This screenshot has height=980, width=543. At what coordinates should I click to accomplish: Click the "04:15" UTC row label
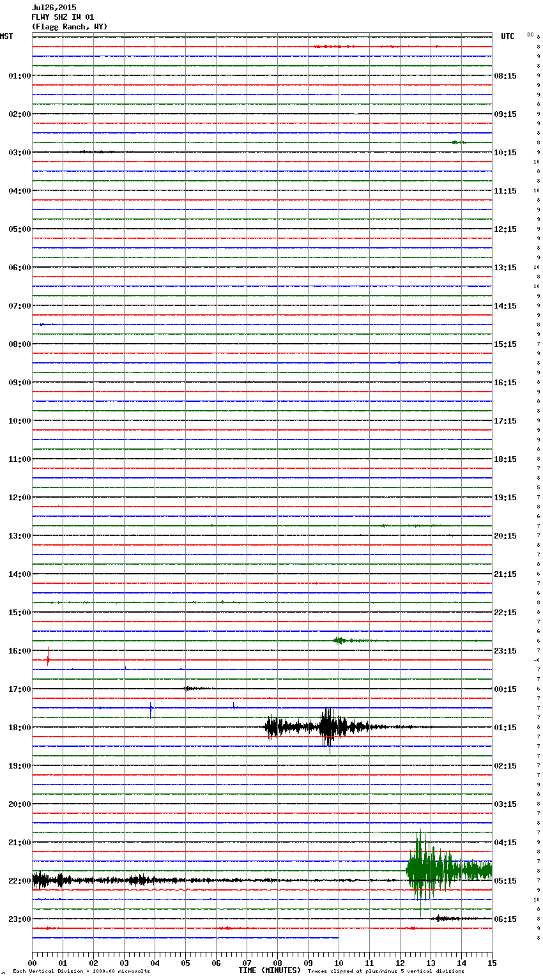pos(505,843)
